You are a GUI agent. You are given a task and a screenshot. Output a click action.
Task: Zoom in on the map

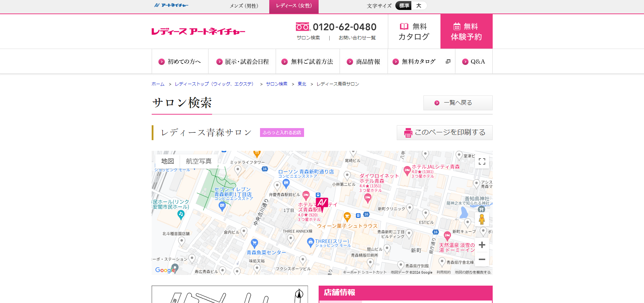(482, 245)
